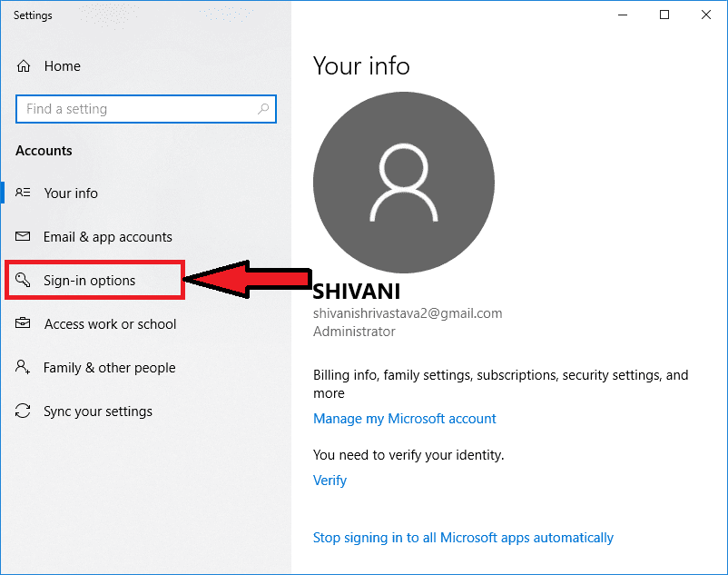The width and height of the screenshot is (728, 575).
Task: Click the people icon for Family & other people
Action: click(x=24, y=367)
